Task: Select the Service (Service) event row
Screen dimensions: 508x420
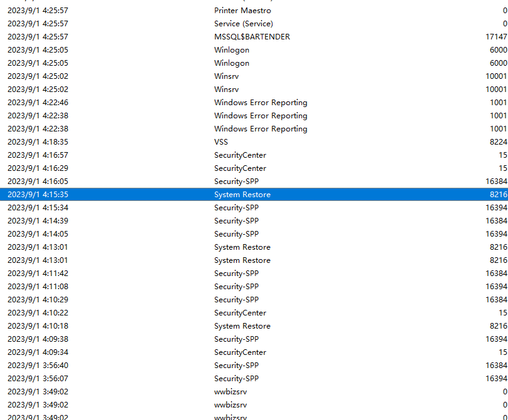Action: (x=254, y=24)
